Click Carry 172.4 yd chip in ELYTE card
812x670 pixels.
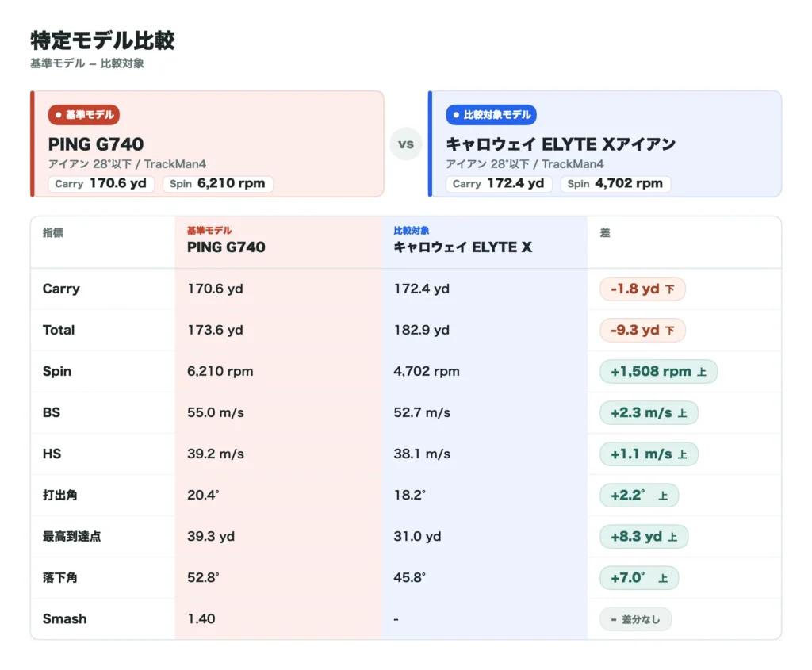499,184
